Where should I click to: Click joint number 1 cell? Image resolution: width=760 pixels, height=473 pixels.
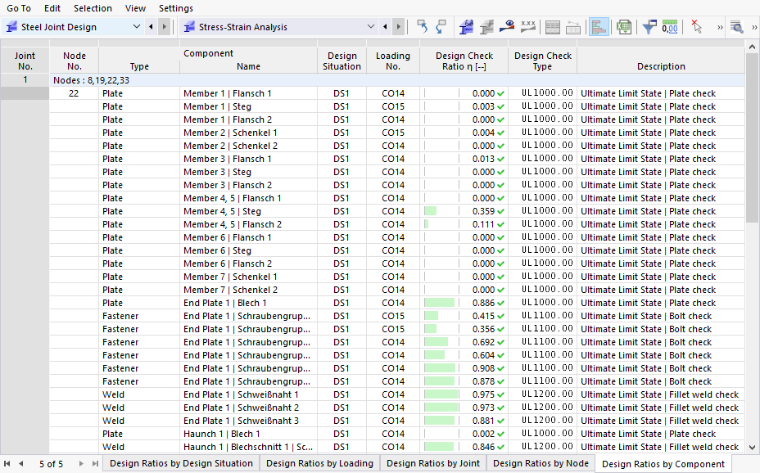(x=25, y=80)
